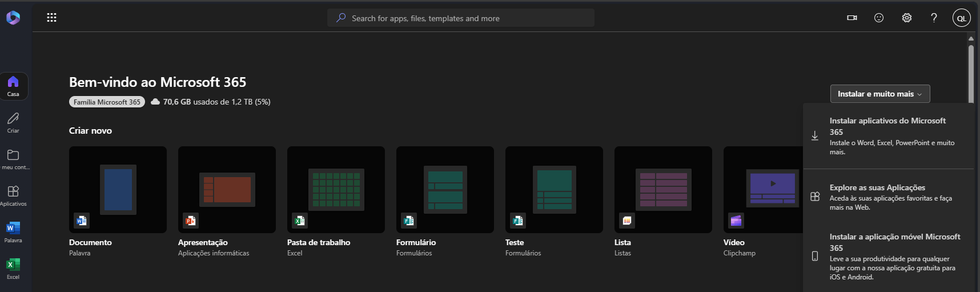Go to Casa in the sidebar
This screenshot has width=980, height=292.
pyautogui.click(x=13, y=86)
